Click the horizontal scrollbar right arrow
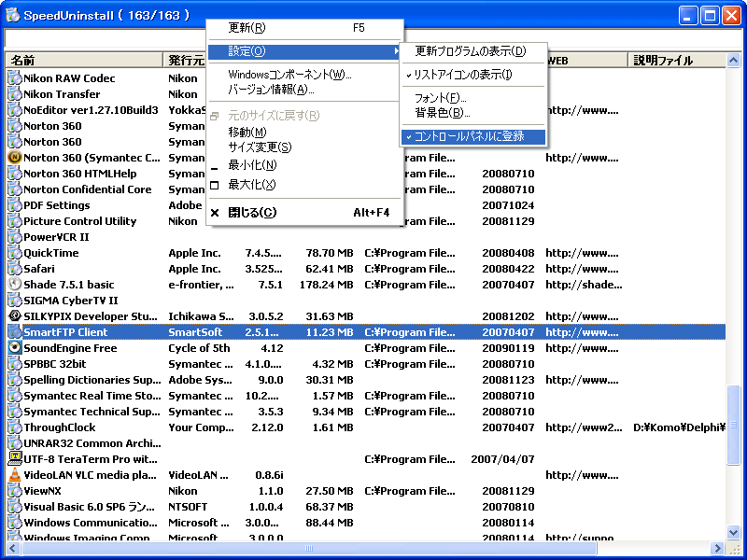Viewport: 747px width, 560px height. pos(717,548)
